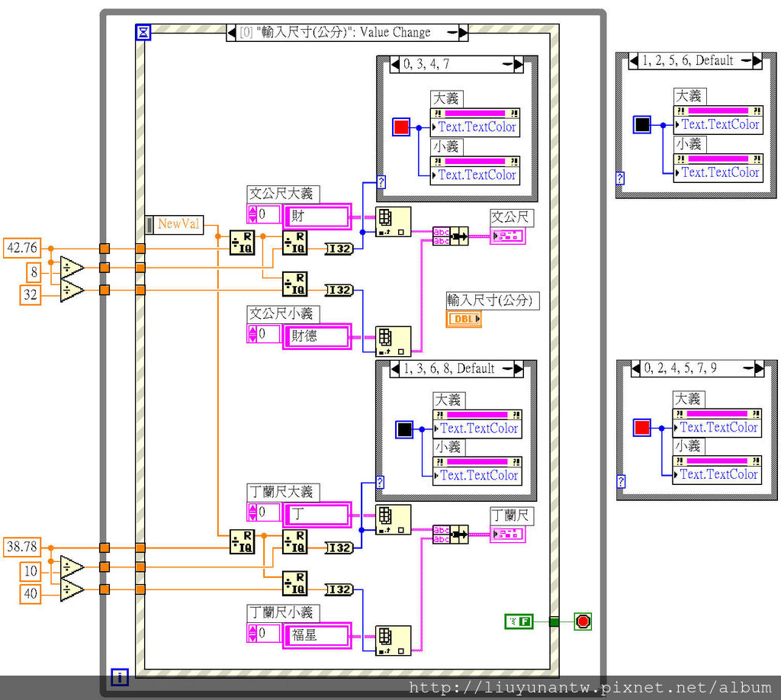Open the 0, 2, 4, 5, 7, 9 case dropdown
The height and width of the screenshot is (700, 781).
tap(748, 368)
